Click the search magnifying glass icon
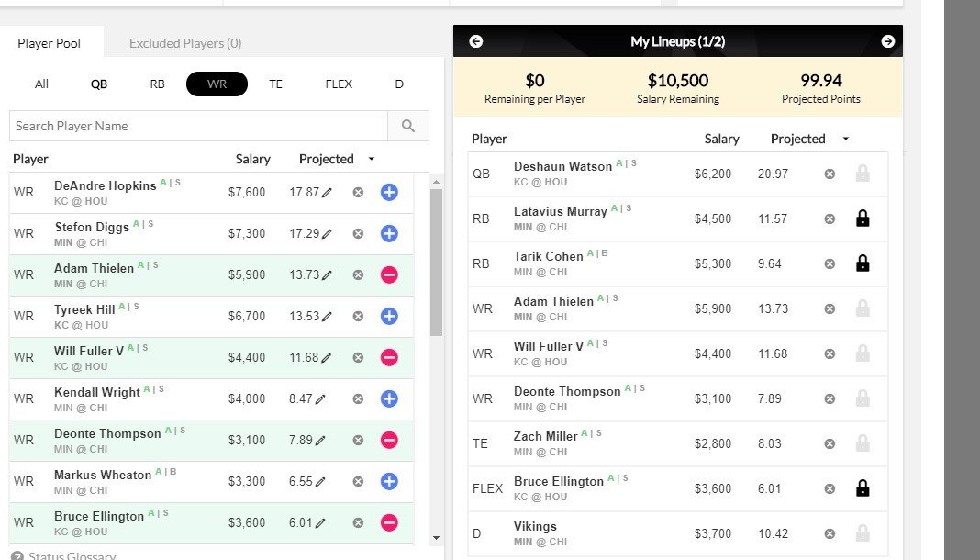 point(409,126)
